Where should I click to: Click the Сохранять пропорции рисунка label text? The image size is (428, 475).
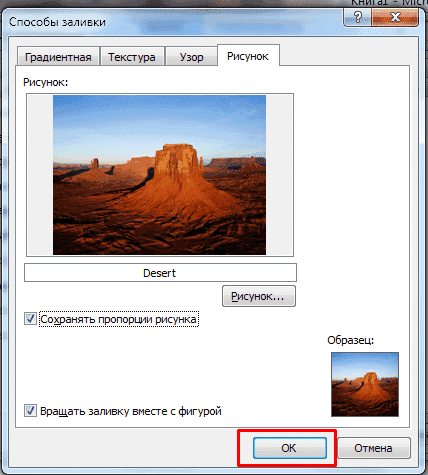point(119,319)
